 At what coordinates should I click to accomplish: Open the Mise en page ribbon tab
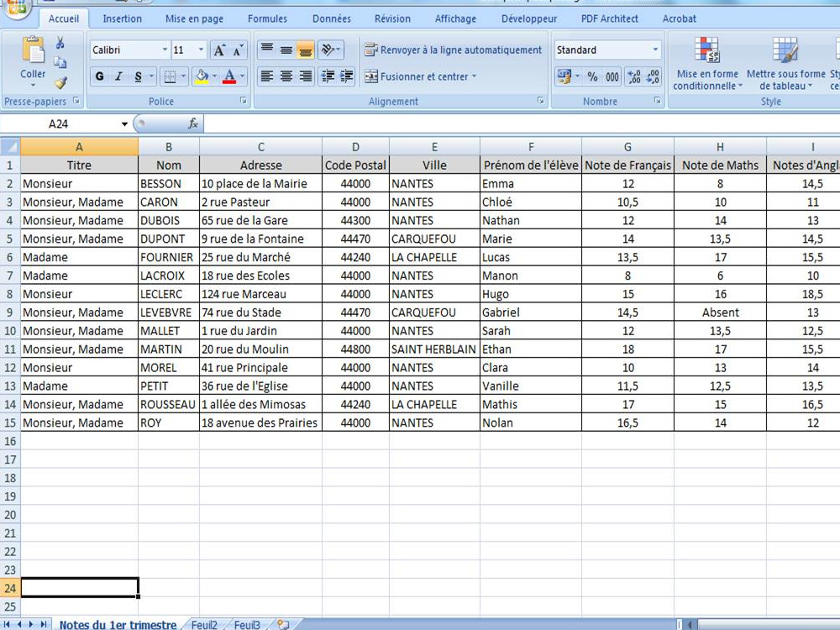coord(195,18)
